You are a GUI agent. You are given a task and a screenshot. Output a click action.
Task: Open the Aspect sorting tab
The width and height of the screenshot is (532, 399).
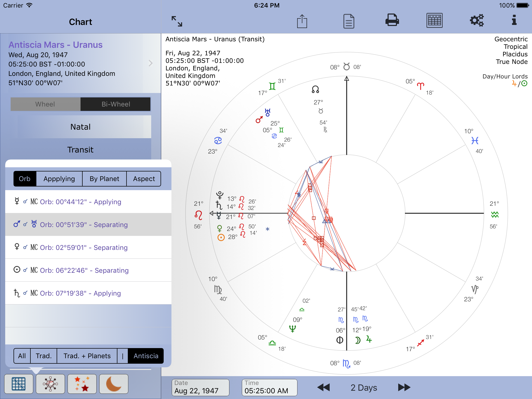point(144,179)
